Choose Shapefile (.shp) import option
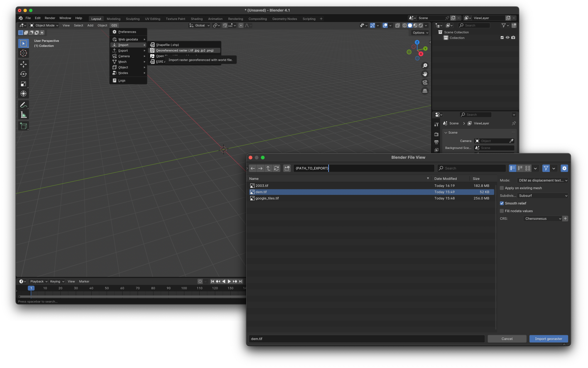Image resolution: width=588 pixels, height=368 pixels. click(x=184, y=45)
